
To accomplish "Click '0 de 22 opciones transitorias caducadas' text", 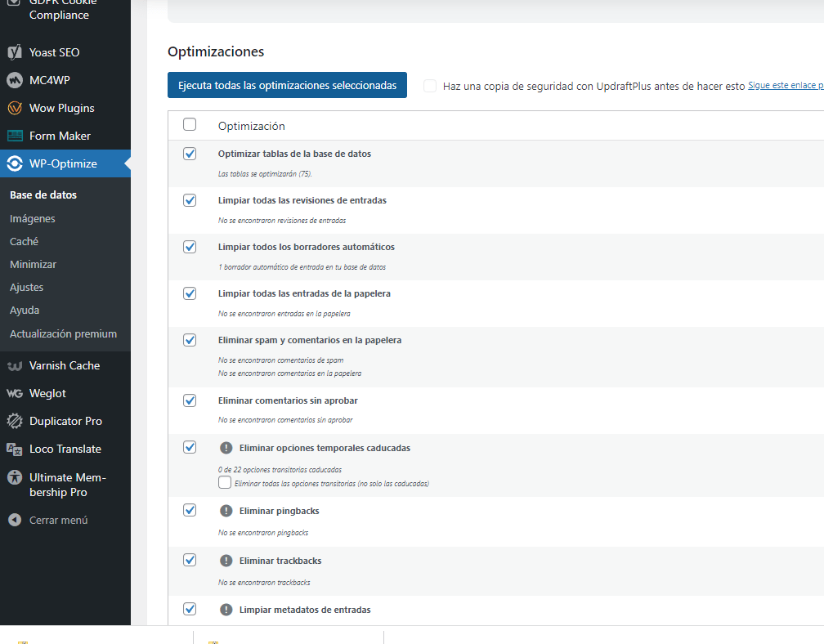I will coord(280,470).
